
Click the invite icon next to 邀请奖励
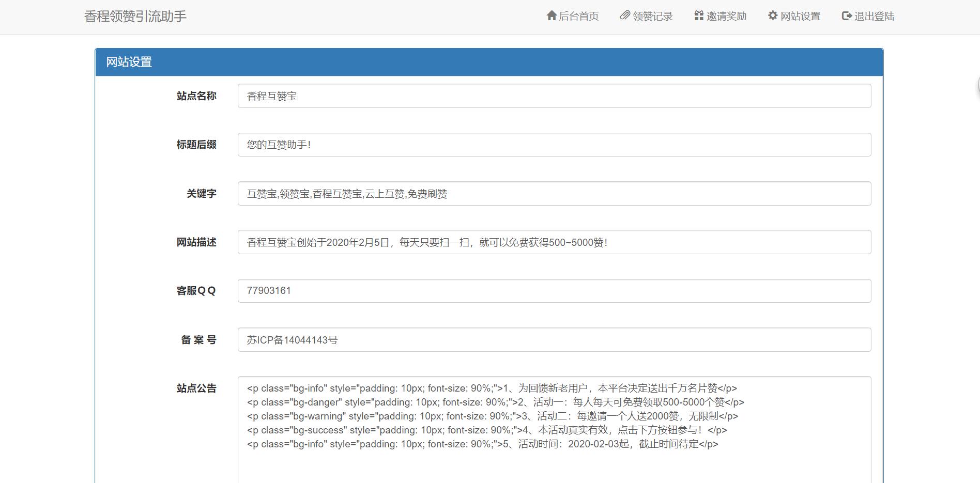698,15
